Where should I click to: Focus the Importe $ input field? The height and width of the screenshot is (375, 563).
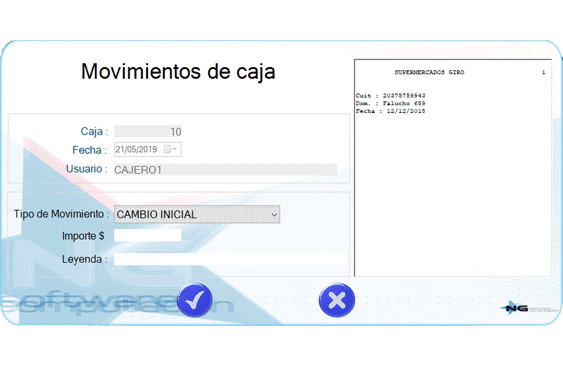(x=148, y=236)
